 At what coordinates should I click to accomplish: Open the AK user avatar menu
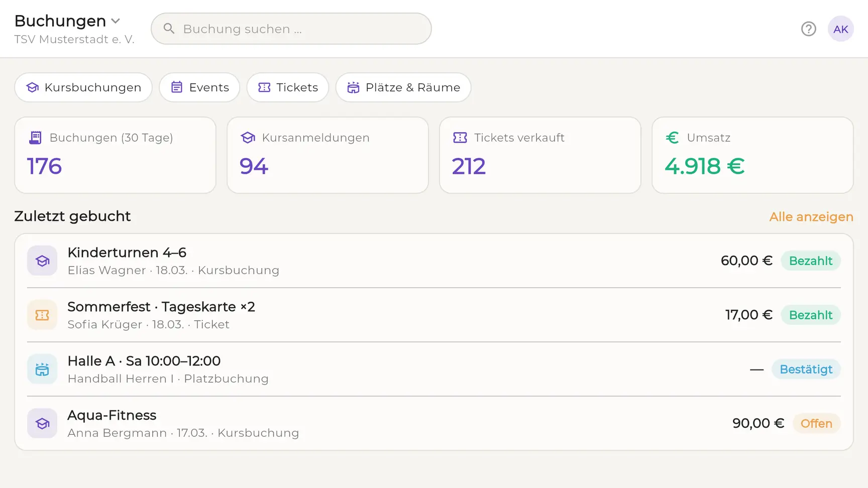[841, 29]
